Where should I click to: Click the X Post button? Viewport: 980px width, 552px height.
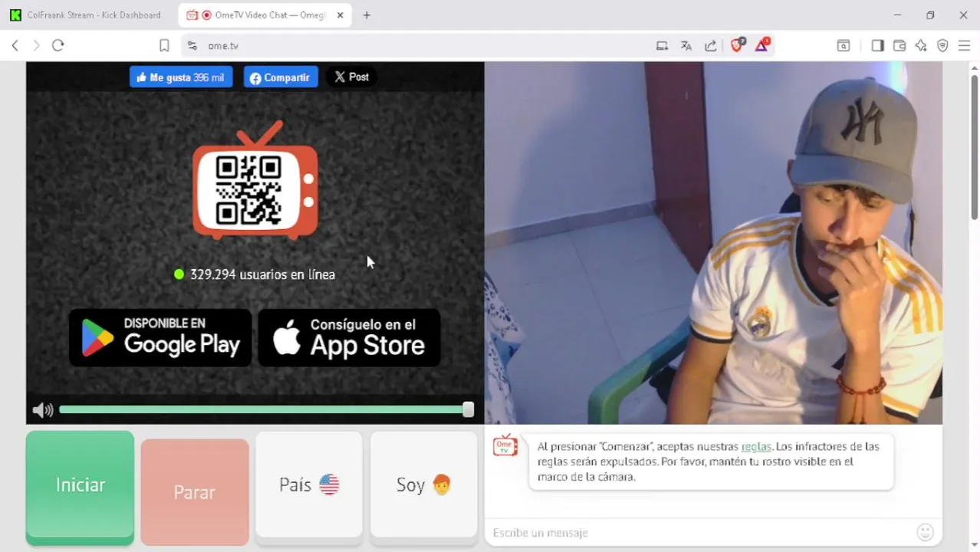[352, 77]
